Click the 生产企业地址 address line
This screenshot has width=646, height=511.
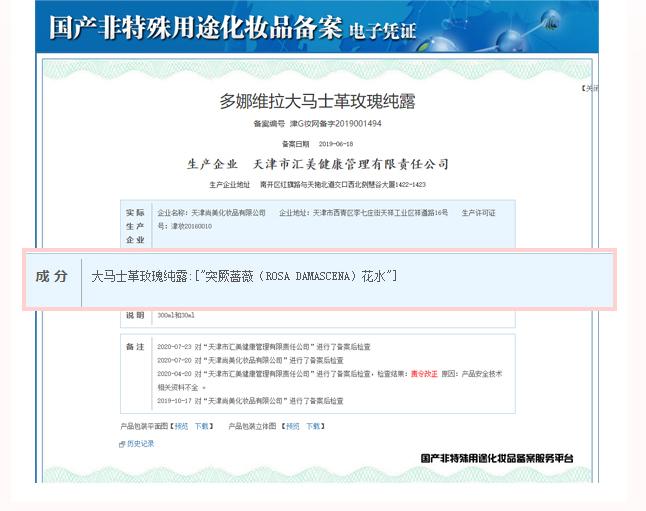coord(317,185)
